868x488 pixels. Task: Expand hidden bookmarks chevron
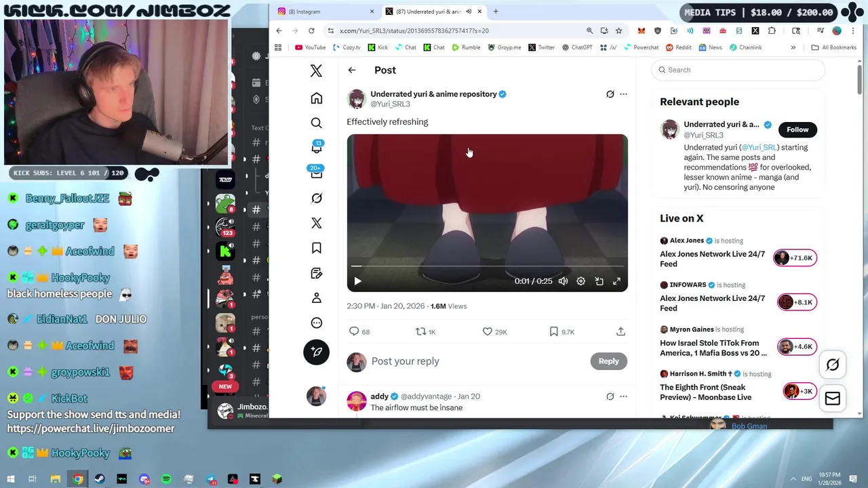point(793,47)
